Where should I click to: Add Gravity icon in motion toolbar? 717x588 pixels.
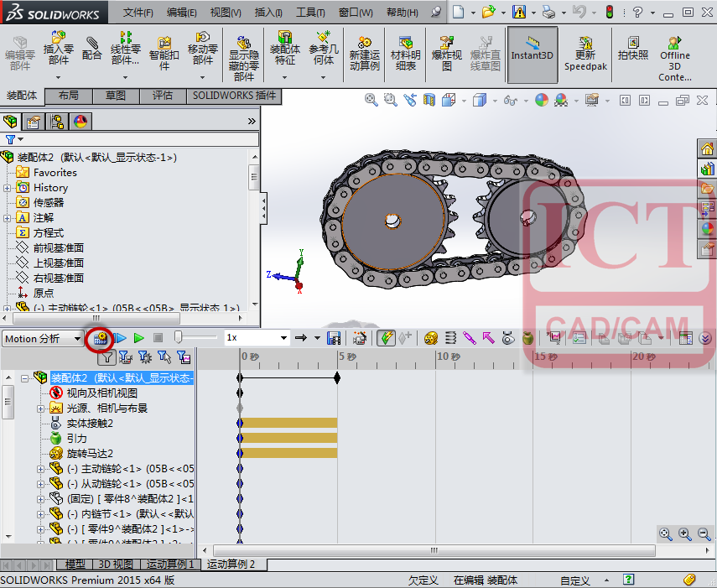tap(527, 338)
